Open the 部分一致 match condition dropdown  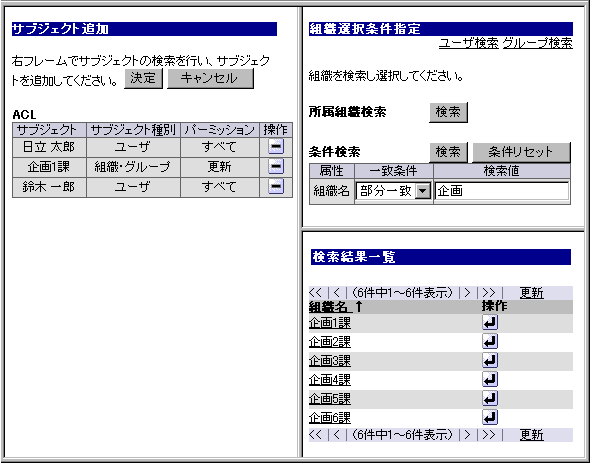[423, 191]
